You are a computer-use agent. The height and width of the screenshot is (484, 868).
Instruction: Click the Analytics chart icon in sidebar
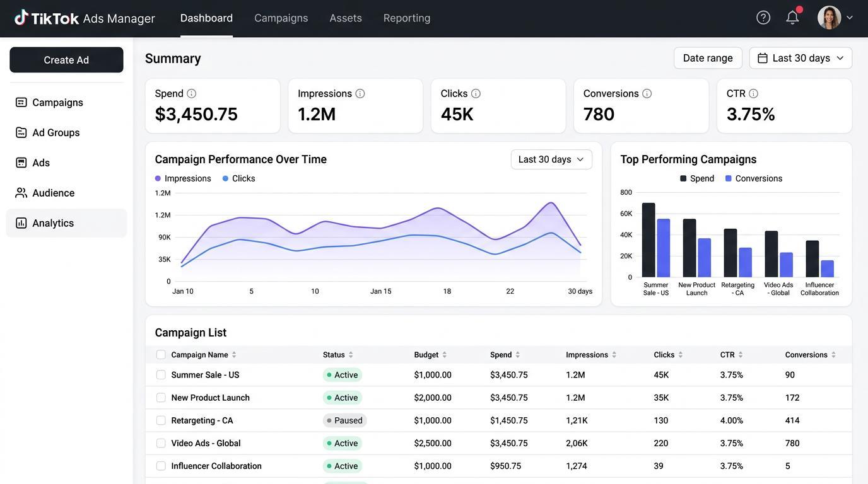pyautogui.click(x=21, y=223)
